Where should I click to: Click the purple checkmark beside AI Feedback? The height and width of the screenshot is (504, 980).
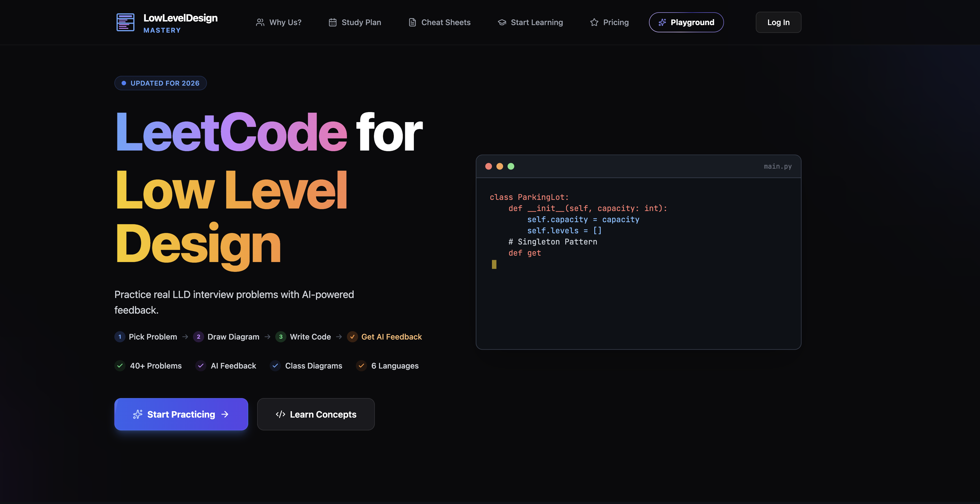(x=201, y=365)
